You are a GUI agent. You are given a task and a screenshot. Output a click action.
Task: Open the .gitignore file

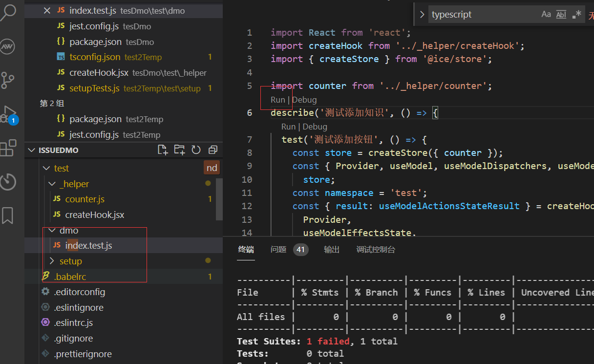[x=124, y=338]
